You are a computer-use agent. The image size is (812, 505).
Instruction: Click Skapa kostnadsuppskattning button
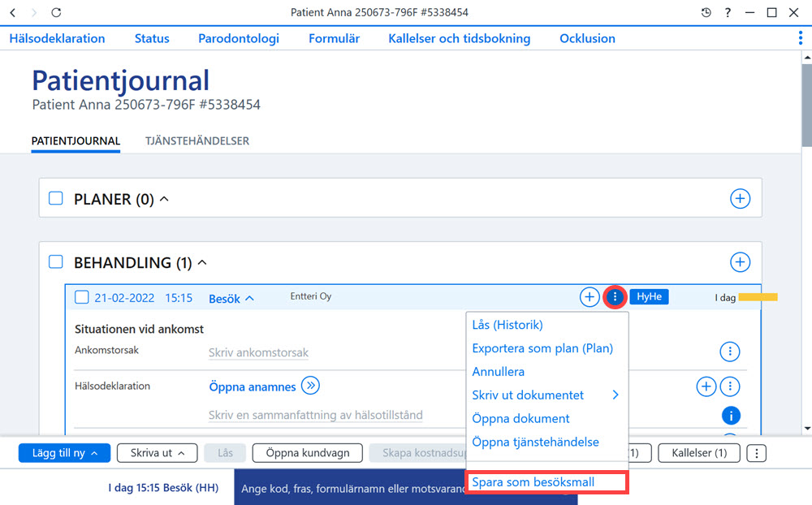418,453
